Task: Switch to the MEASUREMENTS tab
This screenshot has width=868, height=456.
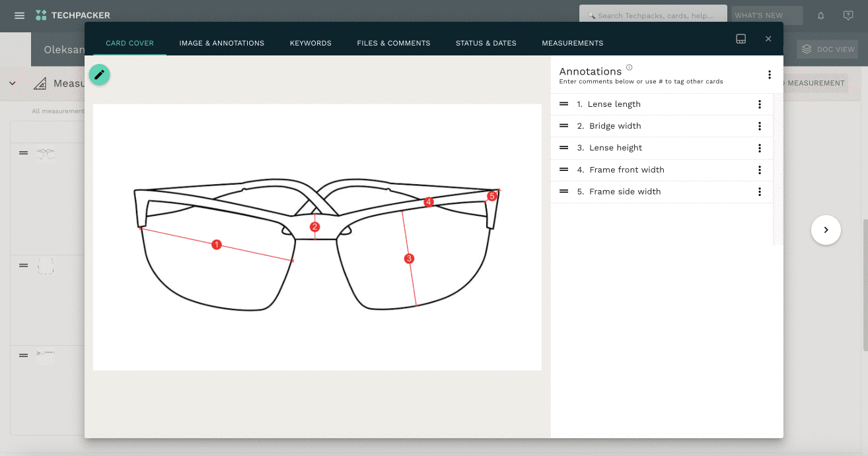Action: click(x=572, y=42)
